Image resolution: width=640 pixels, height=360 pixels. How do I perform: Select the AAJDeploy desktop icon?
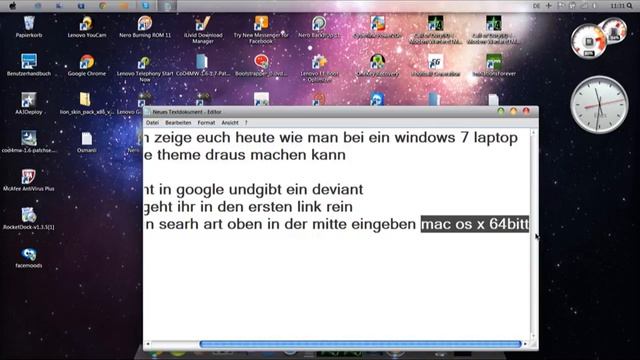point(29,103)
